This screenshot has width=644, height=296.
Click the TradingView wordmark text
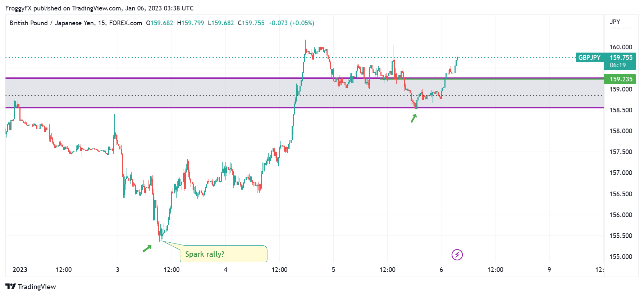click(x=37, y=287)
